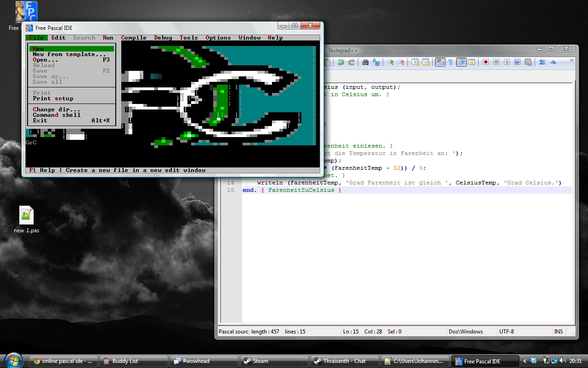Screen dimensions: 588x368
Task: Choose Command shell from File menu
Action: 57,115
